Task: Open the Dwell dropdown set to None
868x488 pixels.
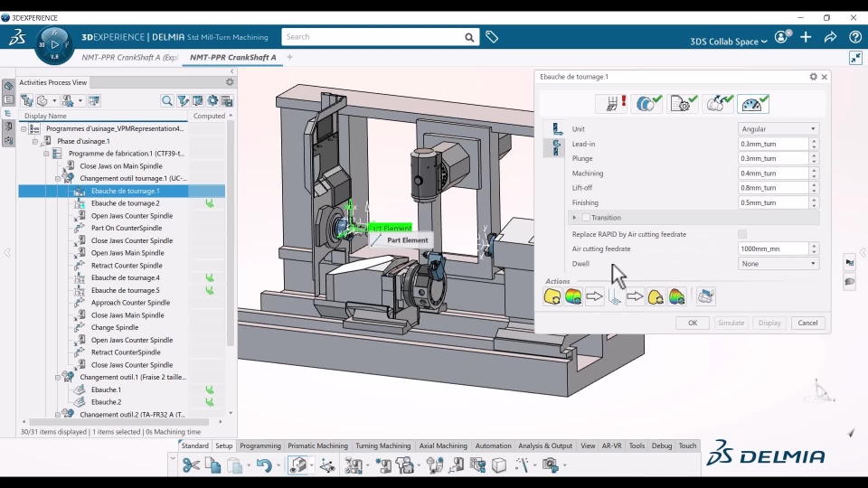Action: coord(778,264)
